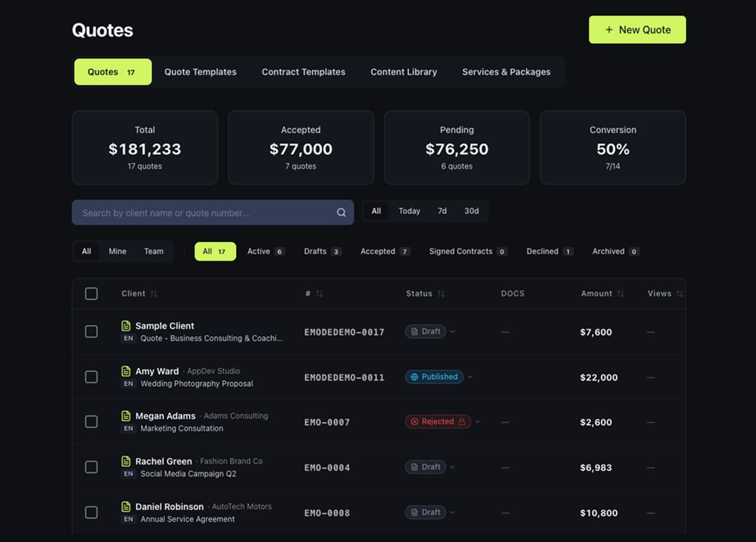Sort by quote number column icon

tap(319, 294)
